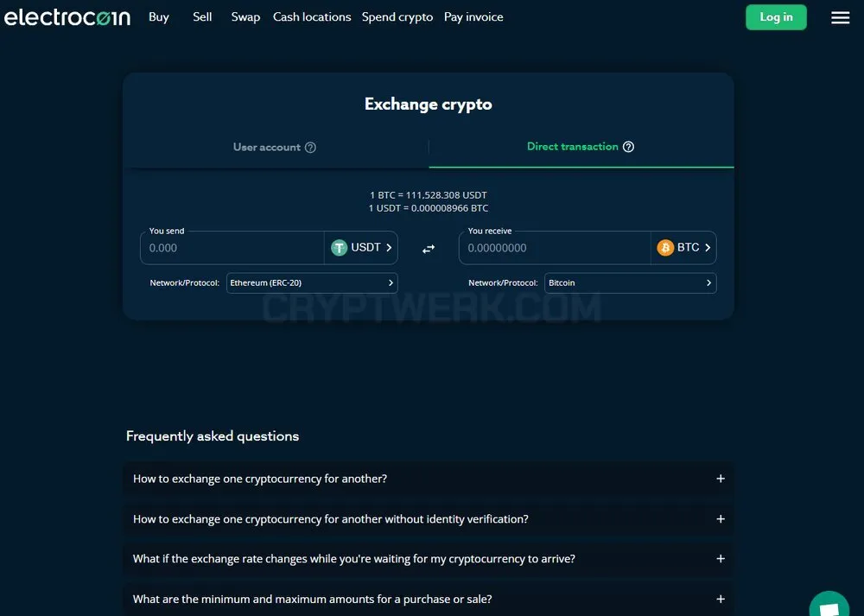Click the electrocoin logo
Screen dimensions: 864x616
67,17
